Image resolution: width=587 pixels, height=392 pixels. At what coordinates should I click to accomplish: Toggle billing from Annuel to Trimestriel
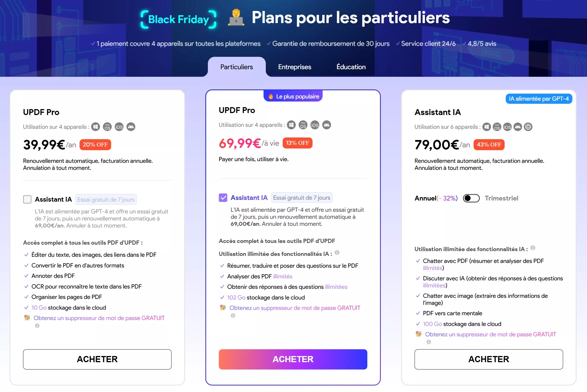pos(471,198)
